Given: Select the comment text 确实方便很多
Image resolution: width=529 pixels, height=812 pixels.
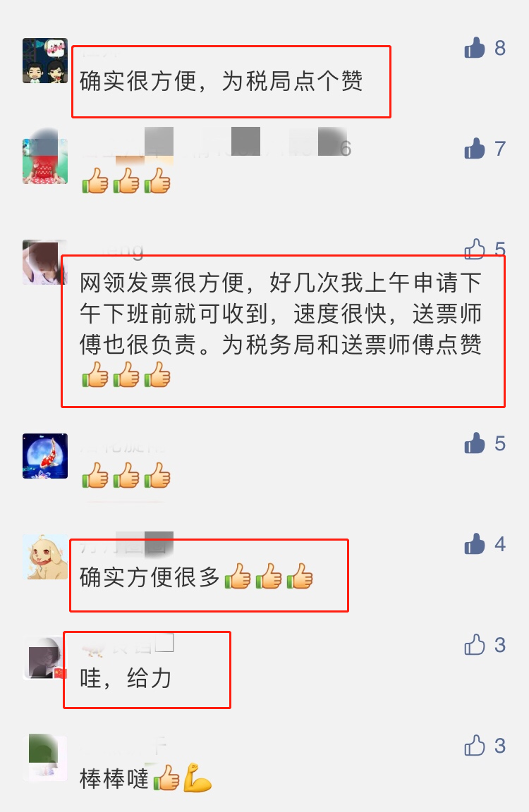Looking at the screenshot, I should click(x=150, y=577).
